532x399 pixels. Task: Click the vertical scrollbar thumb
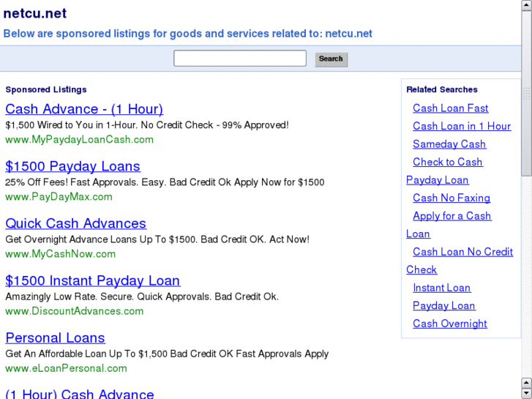click(x=527, y=94)
